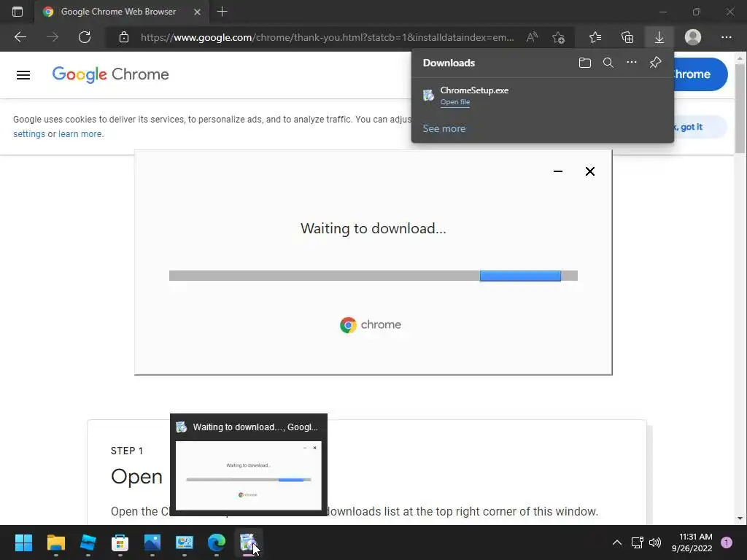Click the page refresh icon
747x560 pixels.
pyautogui.click(x=85, y=37)
